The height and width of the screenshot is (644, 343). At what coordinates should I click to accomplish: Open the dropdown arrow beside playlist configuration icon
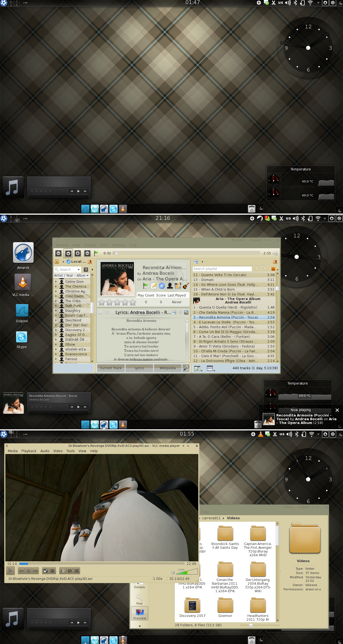click(278, 270)
